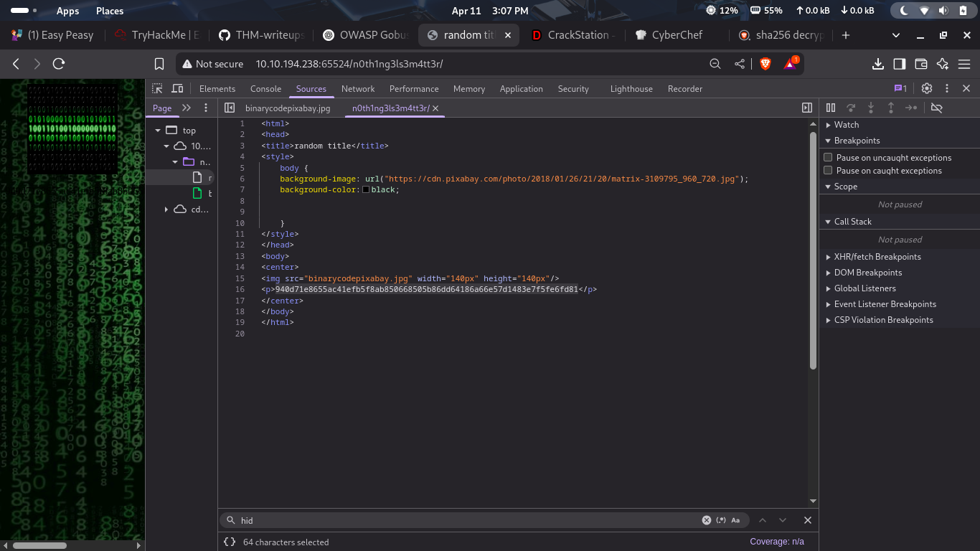Click the black background-color swatch
The height and width of the screenshot is (551, 980).
366,190
